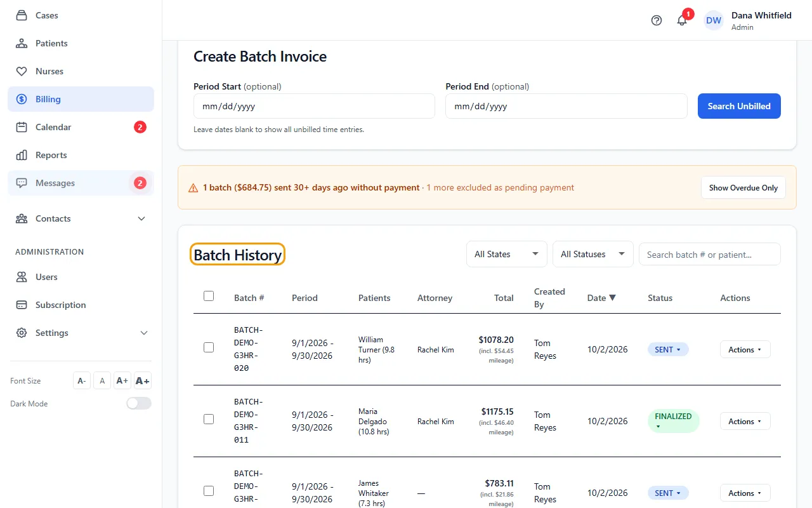The height and width of the screenshot is (508, 812).
Task: Click the Patients people icon
Action: click(x=22, y=43)
